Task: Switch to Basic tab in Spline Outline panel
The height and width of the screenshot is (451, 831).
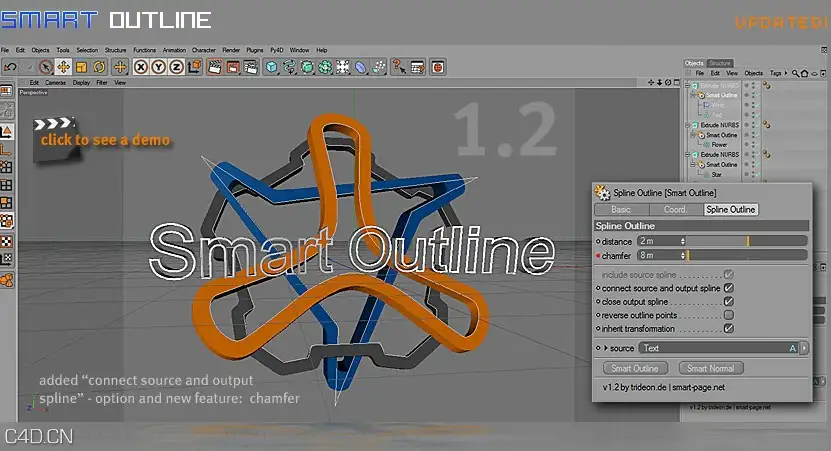Action: click(621, 209)
